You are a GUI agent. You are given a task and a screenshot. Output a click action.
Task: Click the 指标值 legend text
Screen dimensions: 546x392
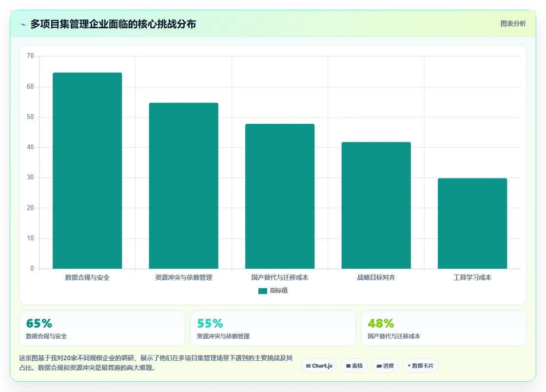click(278, 291)
